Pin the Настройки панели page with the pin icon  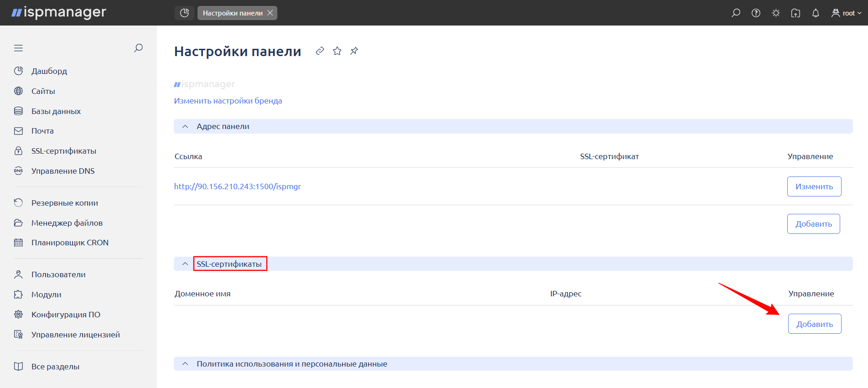[354, 51]
